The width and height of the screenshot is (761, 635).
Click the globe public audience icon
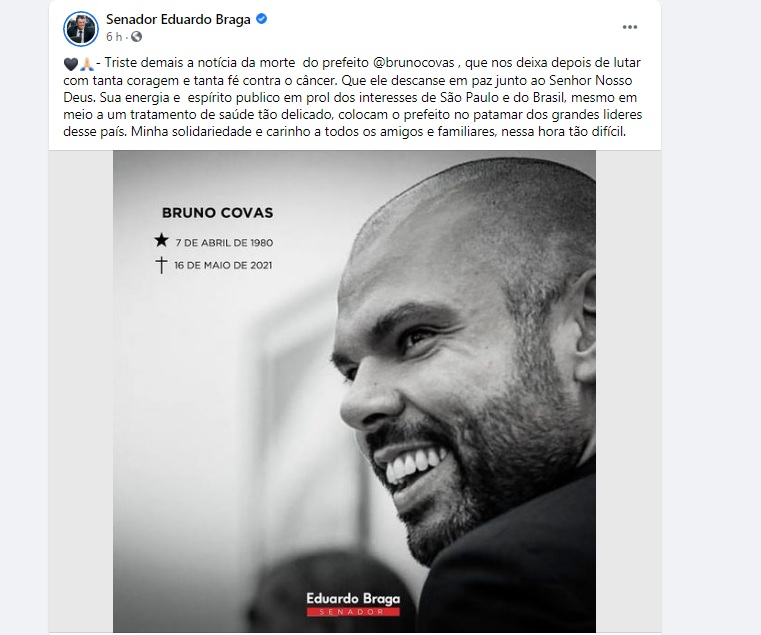coord(136,37)
